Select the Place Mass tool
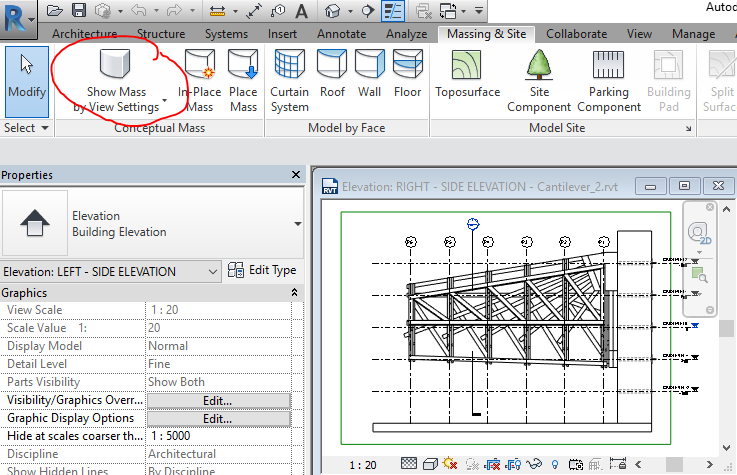Screen dimensions: 737x475 pyautogui.click(x=243, y=81)
